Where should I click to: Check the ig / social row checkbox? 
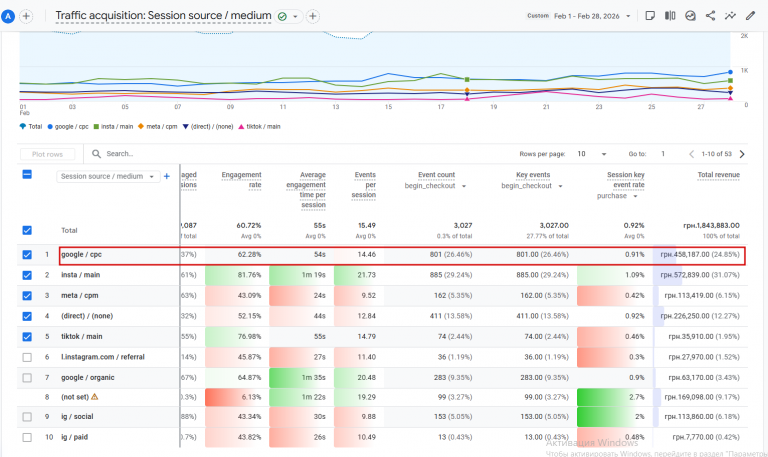coord(27,417)
